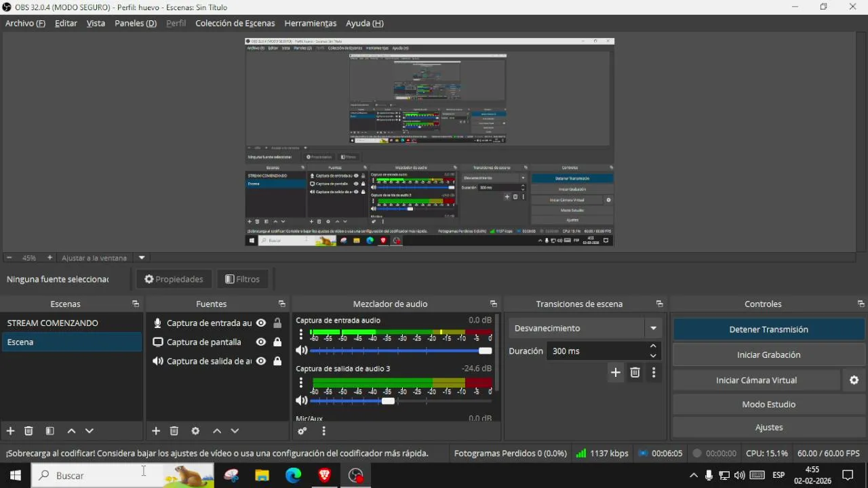This screenshot has height=488, width=868.
Task: Add a scene transition with the plus icon
Action: coord(616,372)
